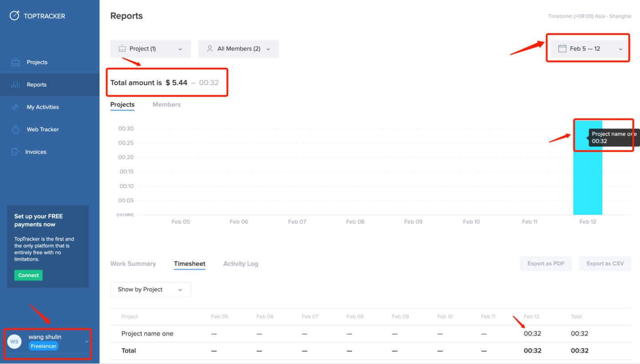Click the Invoices document icon
This screenshot has width=640, height=364.
tap(16, 152)
